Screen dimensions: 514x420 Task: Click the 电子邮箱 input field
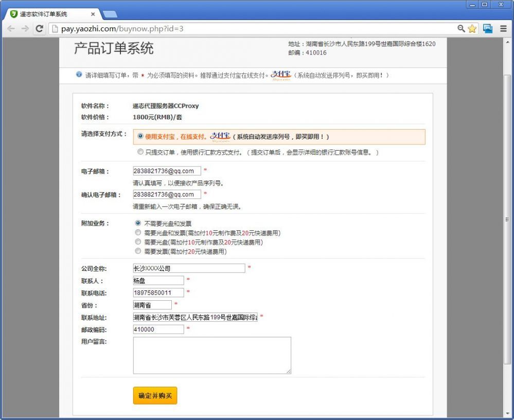point(167,171)
